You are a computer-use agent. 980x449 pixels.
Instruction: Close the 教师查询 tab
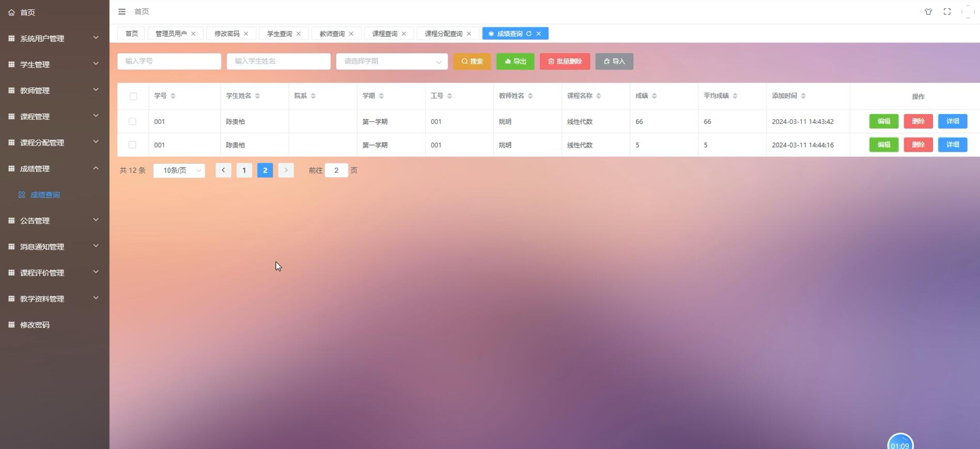point(351,34)
